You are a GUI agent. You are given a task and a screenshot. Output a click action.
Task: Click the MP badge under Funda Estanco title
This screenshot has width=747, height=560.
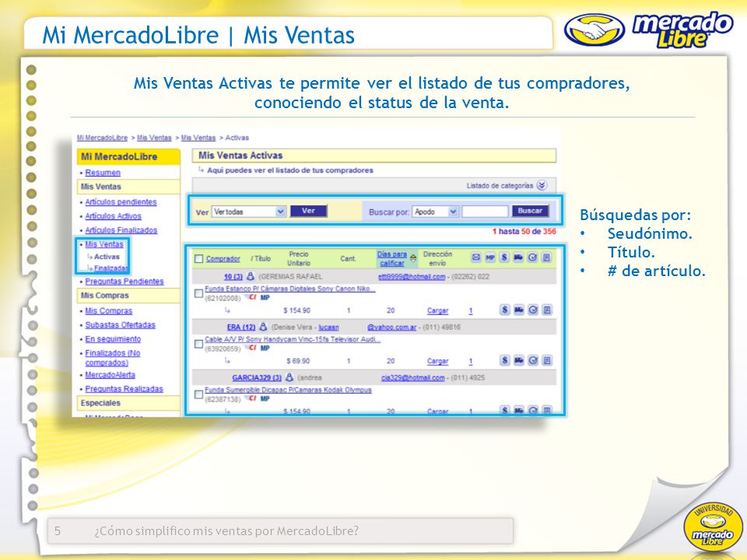265,298
